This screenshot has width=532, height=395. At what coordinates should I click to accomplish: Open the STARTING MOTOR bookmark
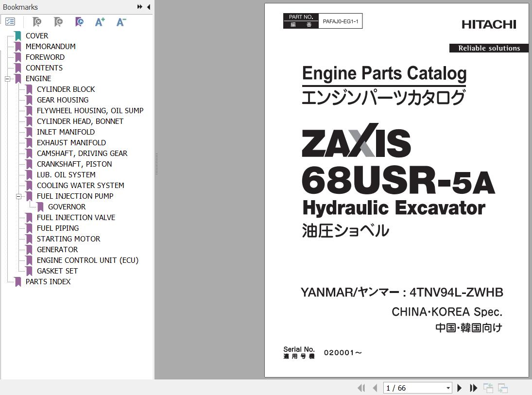(69, 239)
